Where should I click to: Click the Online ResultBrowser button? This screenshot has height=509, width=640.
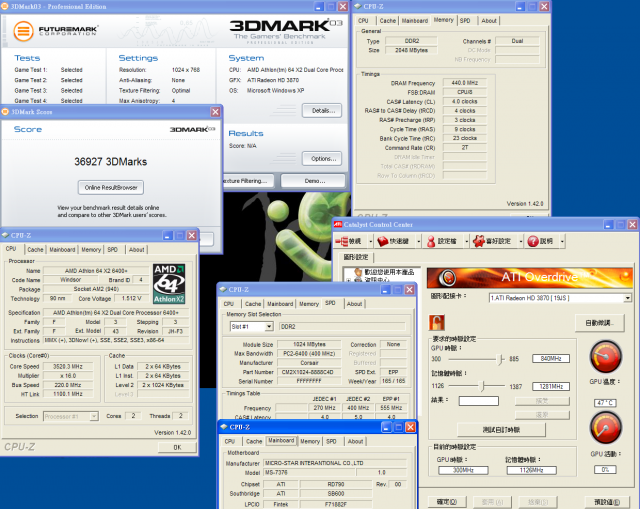[111, 187]
